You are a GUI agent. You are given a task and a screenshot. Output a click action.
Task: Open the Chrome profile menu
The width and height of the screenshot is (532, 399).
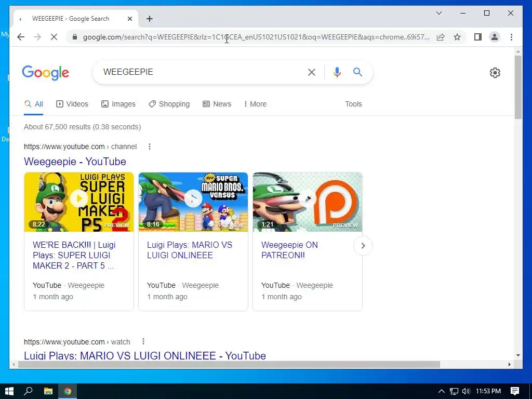495,37
